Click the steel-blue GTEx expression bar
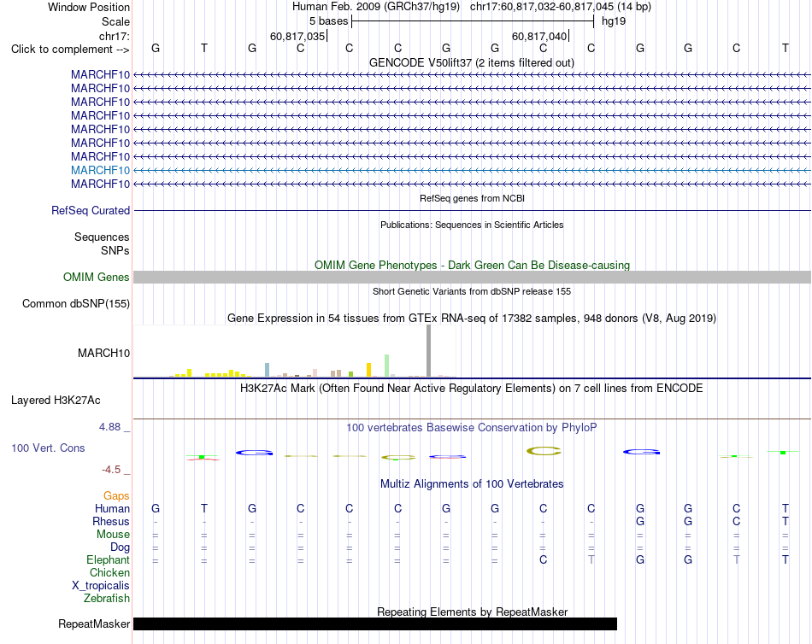Viewport: 812px width, 644px height. 268,370
